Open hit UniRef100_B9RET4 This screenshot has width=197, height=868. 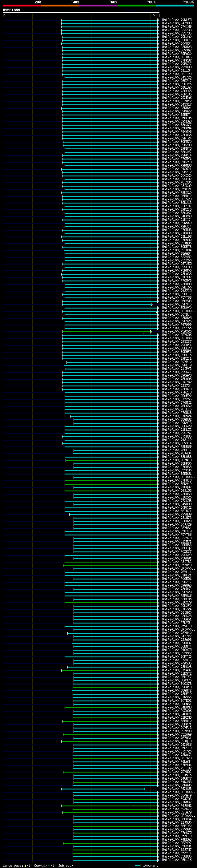coord(177,115)
